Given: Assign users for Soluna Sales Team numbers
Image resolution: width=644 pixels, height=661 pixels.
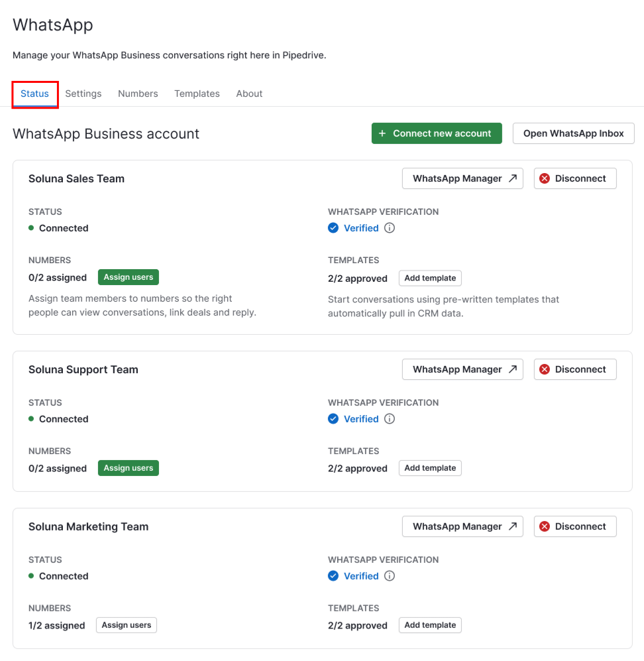Looking at the screenshot, I should click(129, 277).
